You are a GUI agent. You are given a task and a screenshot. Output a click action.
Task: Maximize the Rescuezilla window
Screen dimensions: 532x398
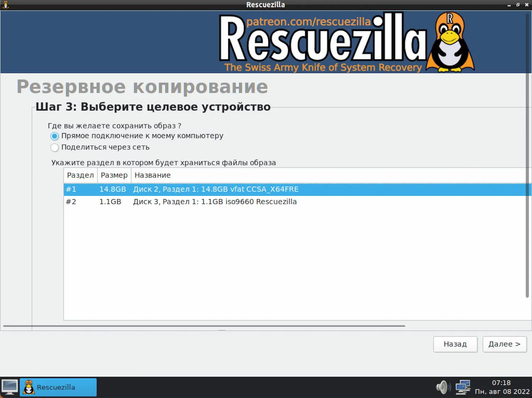518,5
